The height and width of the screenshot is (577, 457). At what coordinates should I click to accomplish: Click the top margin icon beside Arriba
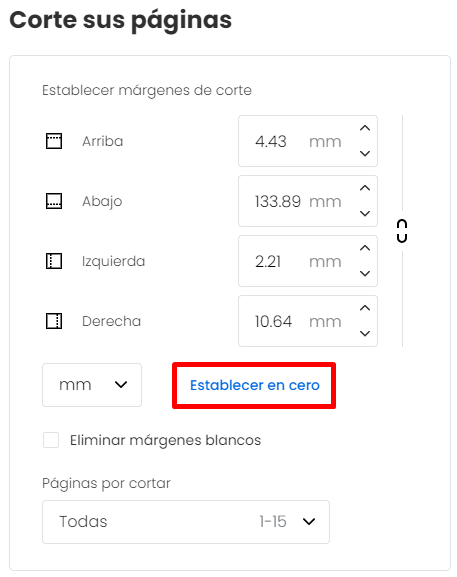[54, 141]
